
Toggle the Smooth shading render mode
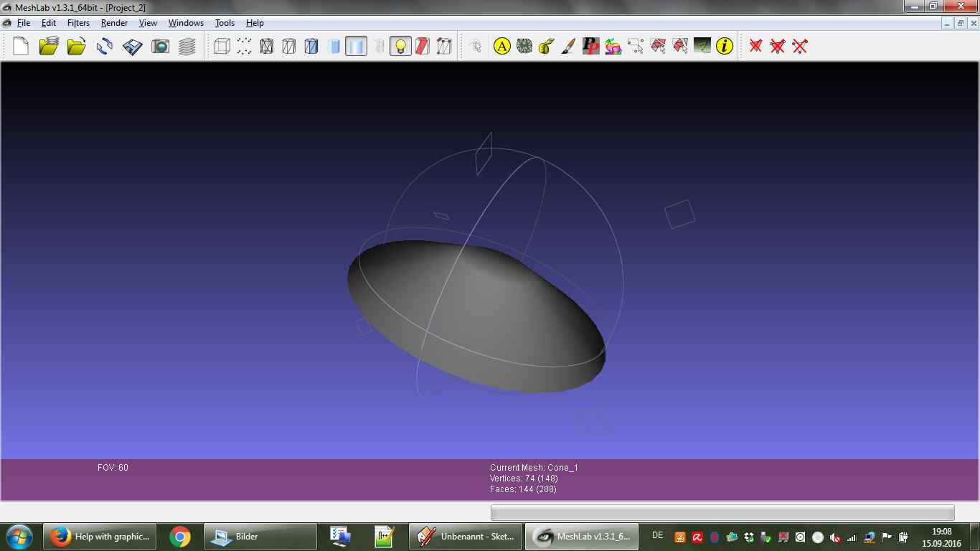click(x=356, y=47)
